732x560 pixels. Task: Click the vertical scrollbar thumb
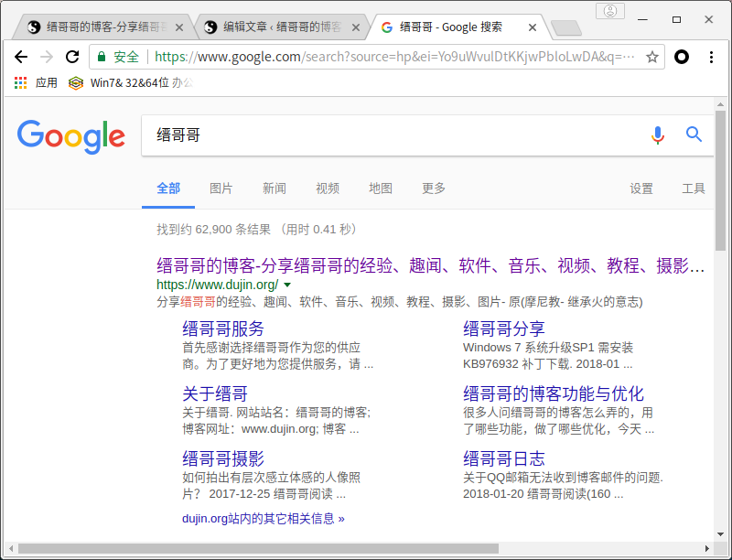click(x=720, y=181)
